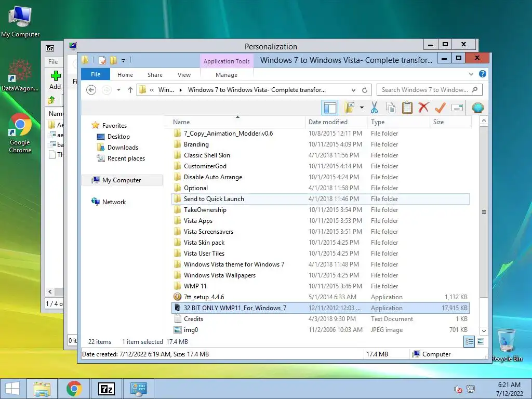Click the Back navigation arrow
The image size is (532, 399).
pyautogui.click(x=91, y=90)
